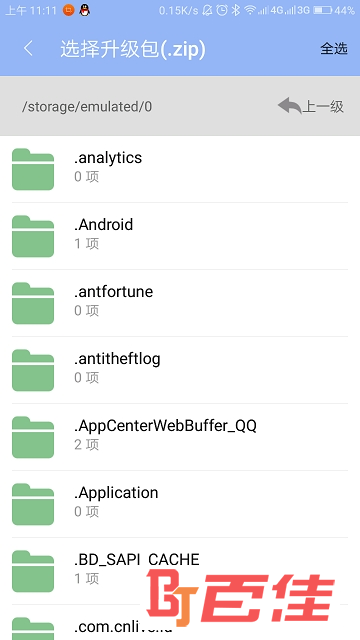This screenshot has height=640, width=360.
Task: Go up one level with 上一级
Action: (323, 107)
